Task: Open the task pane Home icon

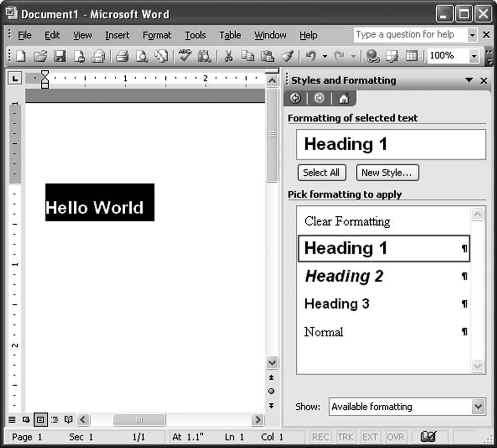Action: tap(343, 98)
